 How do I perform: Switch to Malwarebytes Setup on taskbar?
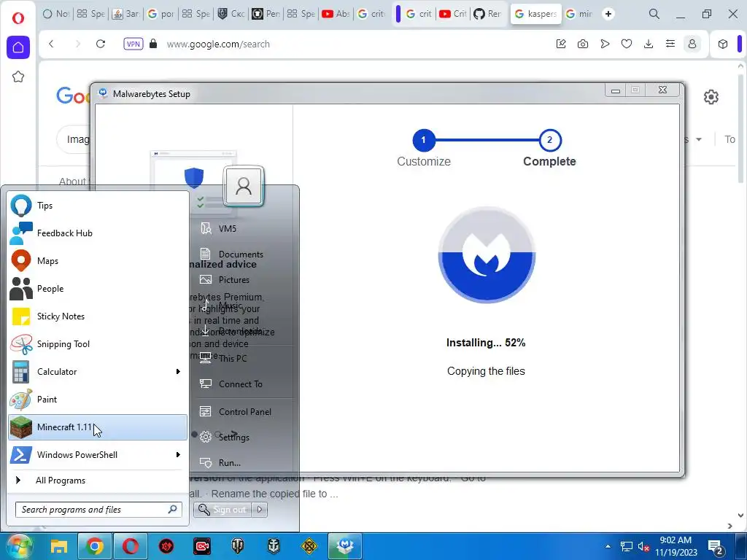(x=345, y=546)
